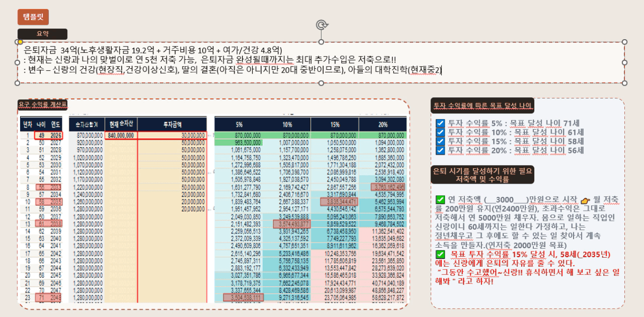Click the rotate handle above the summary text box
644x317 pixels.
tap(321, 25)
